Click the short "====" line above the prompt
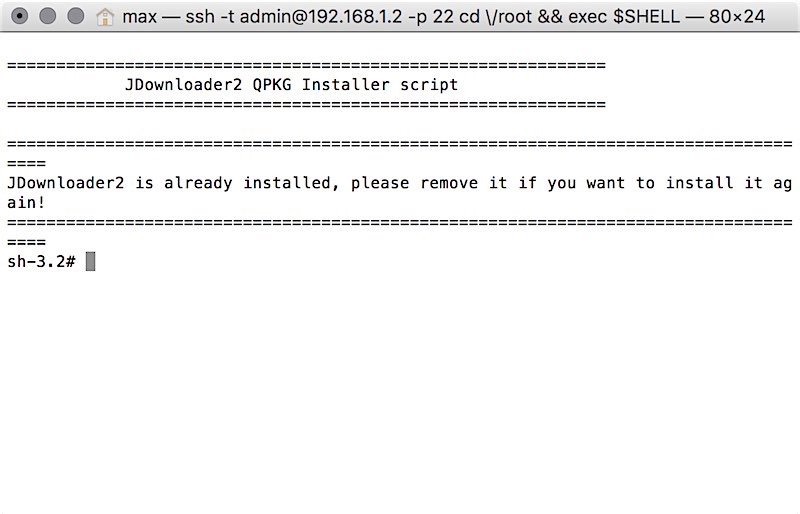Image resolution: width=800 pixels, height=514 pixels. [26, 242]
